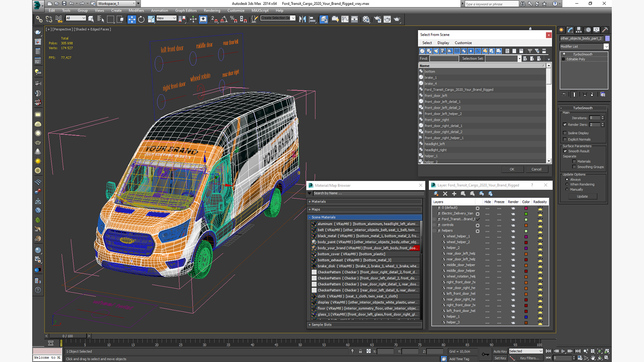Check Separate by Materials option

click(x=574, y=162)
